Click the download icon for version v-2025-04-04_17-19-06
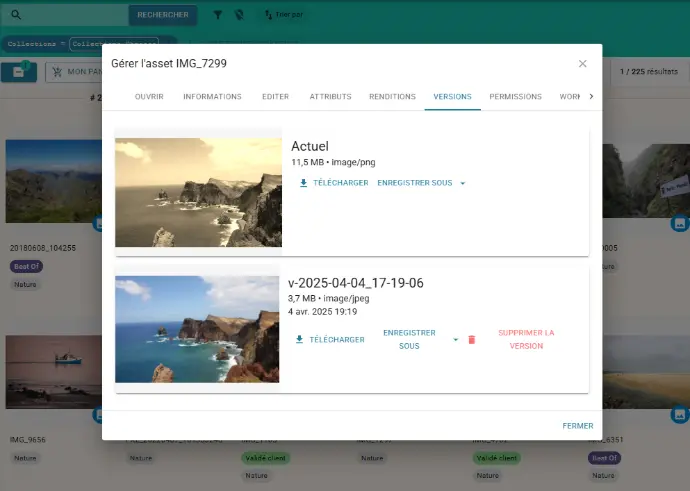This screenshot has height=491, width=690. tap(299, 340)
